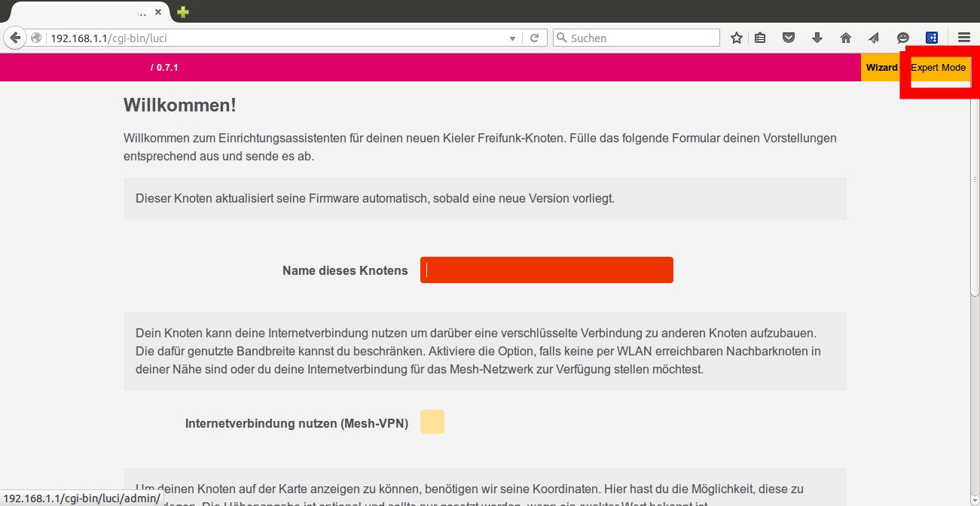
Task: Click the Pocket save icon
Action: click(x=789, y=38)
